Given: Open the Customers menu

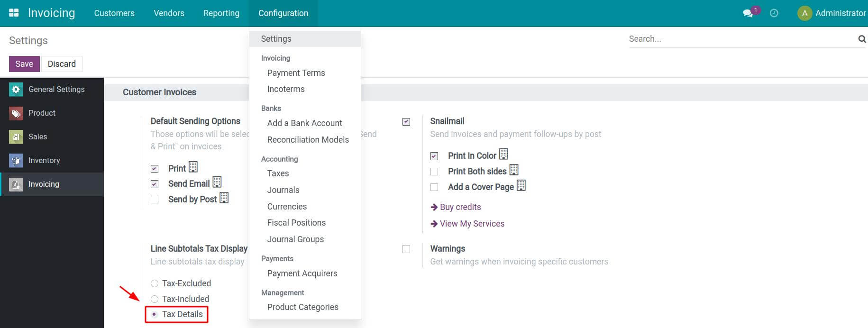Looking at the screenshot, I should tap(114, 13).
